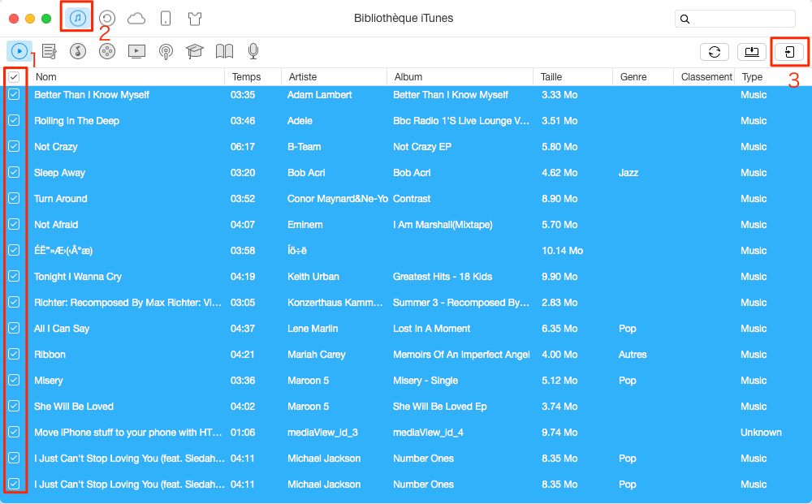Click artist Adele

300,121
